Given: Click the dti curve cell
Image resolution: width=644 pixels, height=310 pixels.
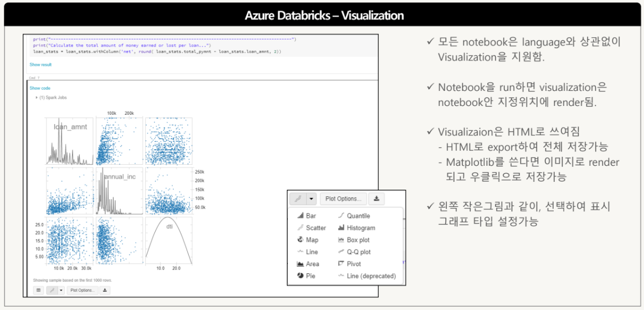Looking at the screenshot, I should (169, 241).
